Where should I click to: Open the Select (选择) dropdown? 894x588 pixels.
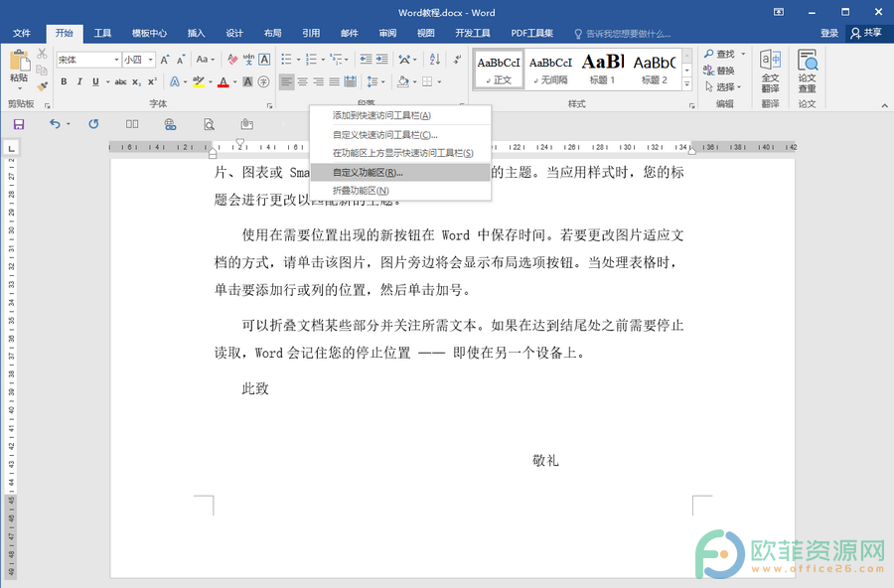tap(723, 87)
